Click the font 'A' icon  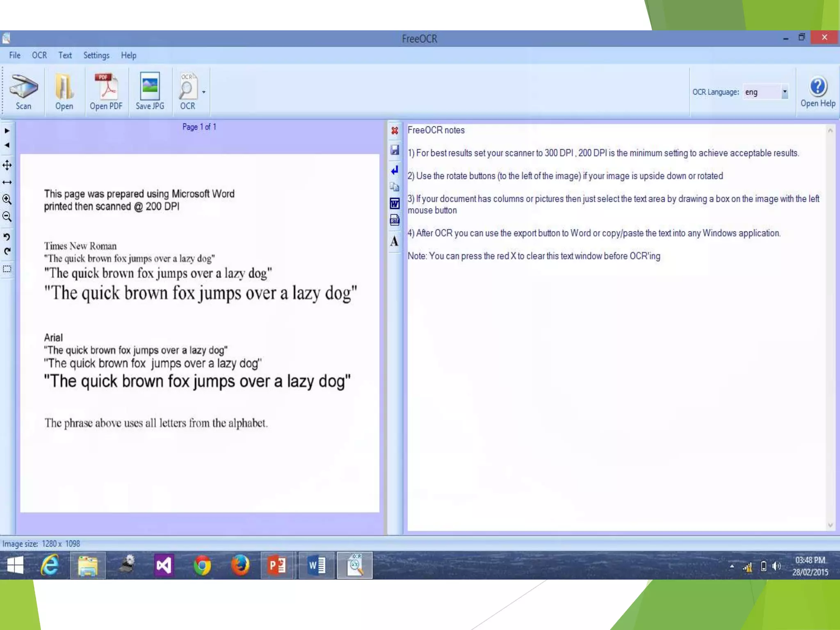395,241
